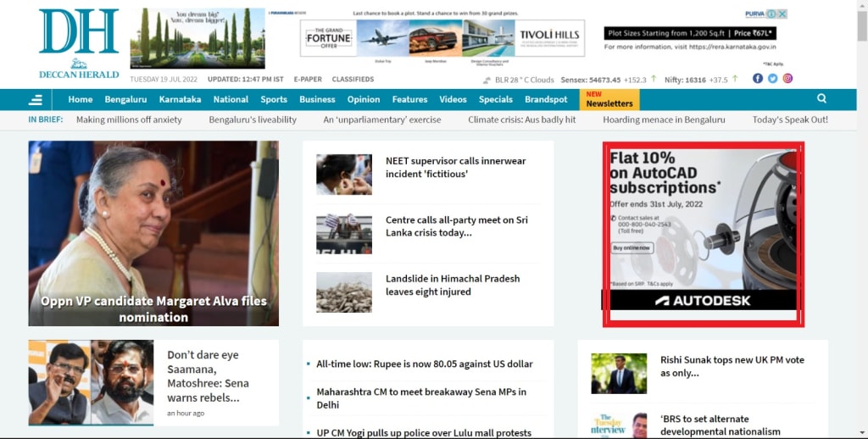Open 'Don't dare eye Saamana' Sena story
Image resolution: width=868 pixels, height=439 pixels.
(x=209, y=376)
